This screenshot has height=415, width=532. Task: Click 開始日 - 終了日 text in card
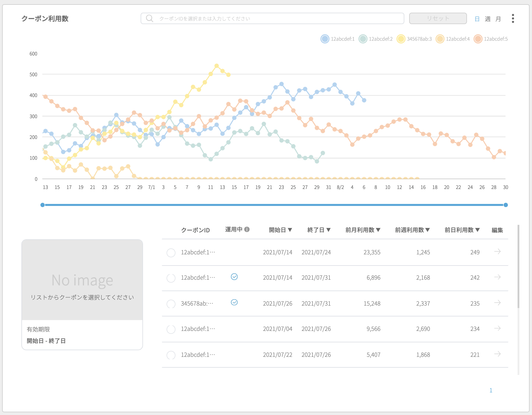coord(46,341)
